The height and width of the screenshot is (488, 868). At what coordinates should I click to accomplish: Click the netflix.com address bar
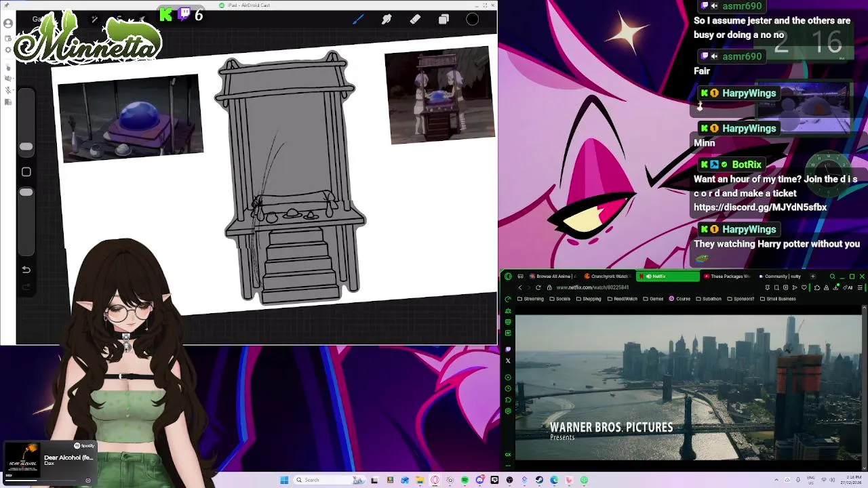coord(592,287)
